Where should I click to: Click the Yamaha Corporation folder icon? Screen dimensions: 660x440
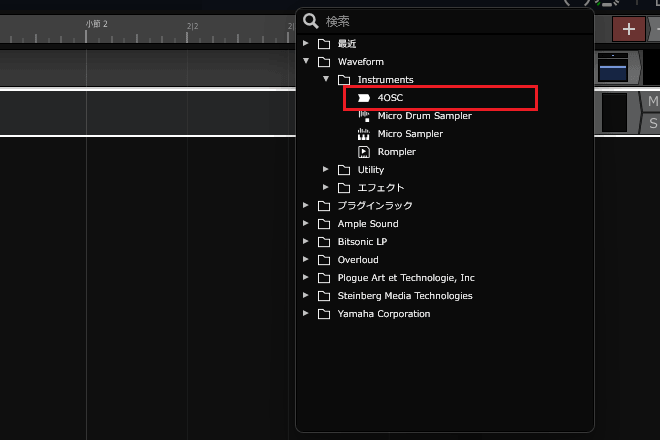point(323,314)
